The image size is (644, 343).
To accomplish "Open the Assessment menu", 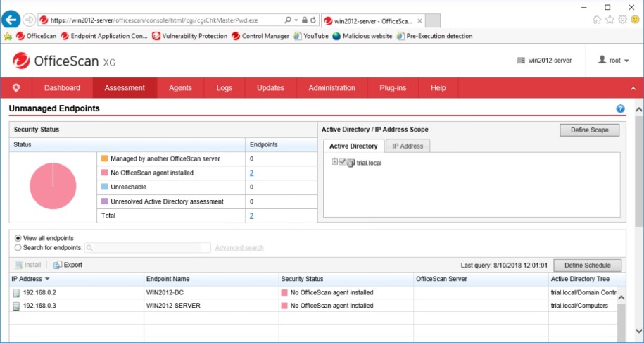I will pyautogui.click(x=125, y=88).
